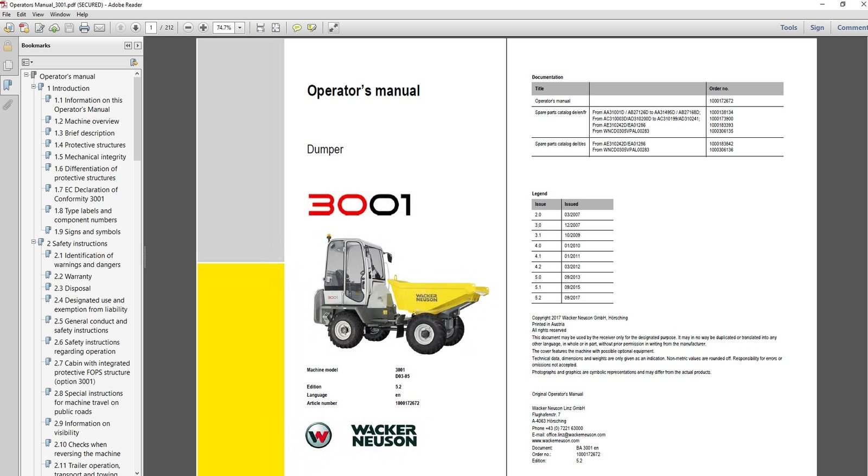868x476 pixels.
Task: Add a sticky note comment
Action: (x=297, y=28)
